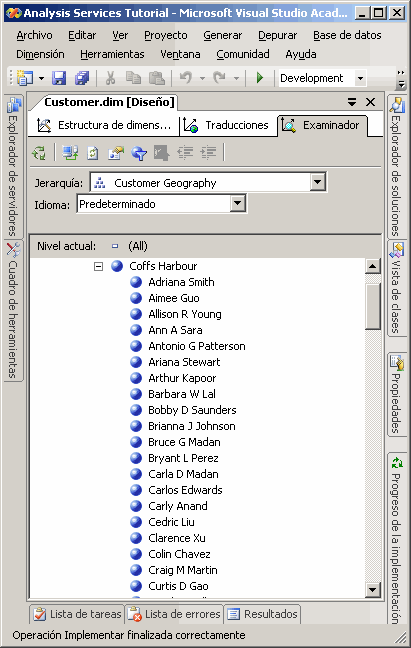Open the Herramientas menu
411x648 pixels.
click(112, 54)
